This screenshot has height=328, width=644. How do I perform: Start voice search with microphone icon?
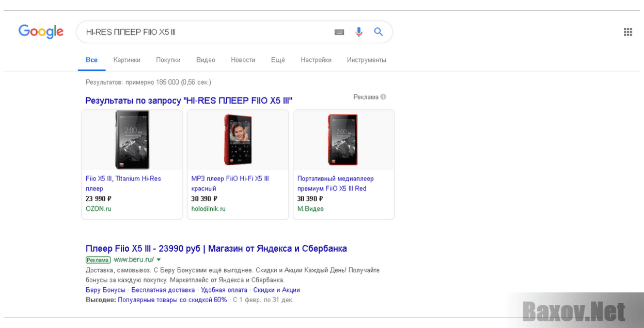(359, 32)
